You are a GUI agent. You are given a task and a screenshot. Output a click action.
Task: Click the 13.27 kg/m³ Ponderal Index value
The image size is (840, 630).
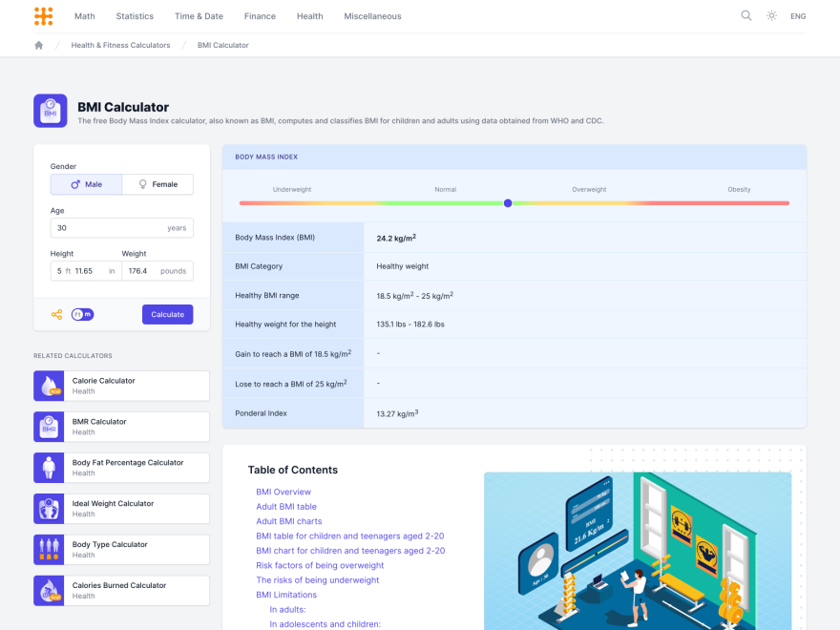point(397,413)
